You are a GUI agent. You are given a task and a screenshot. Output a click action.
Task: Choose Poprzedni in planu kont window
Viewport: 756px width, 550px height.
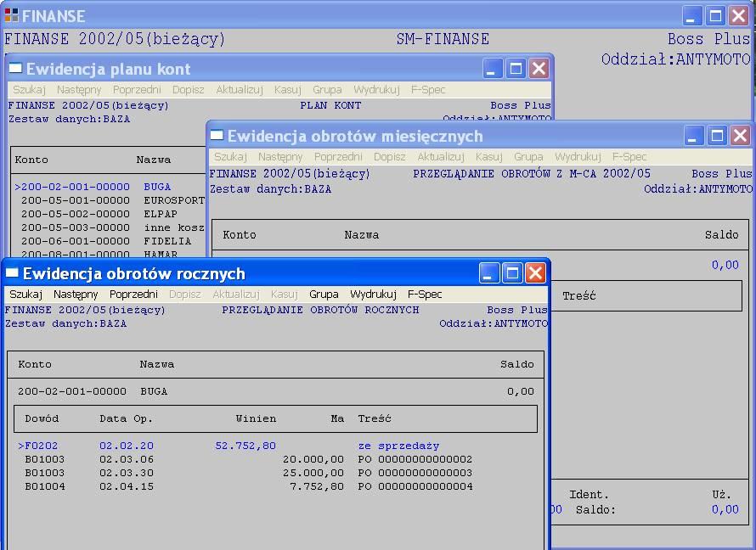pos(137,90)
